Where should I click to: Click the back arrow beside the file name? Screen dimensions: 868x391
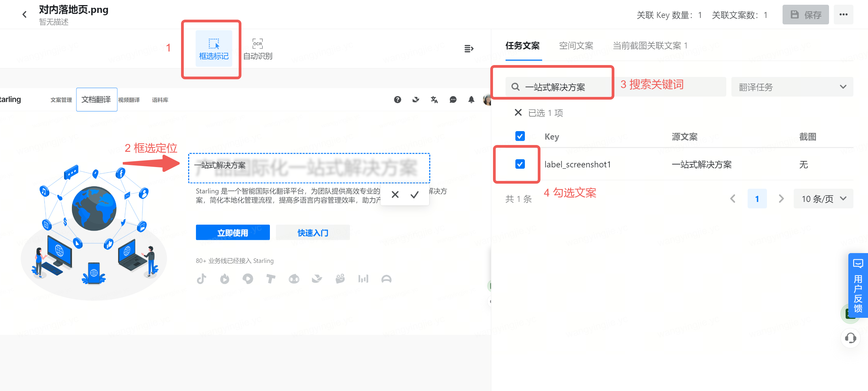[24, 14]
